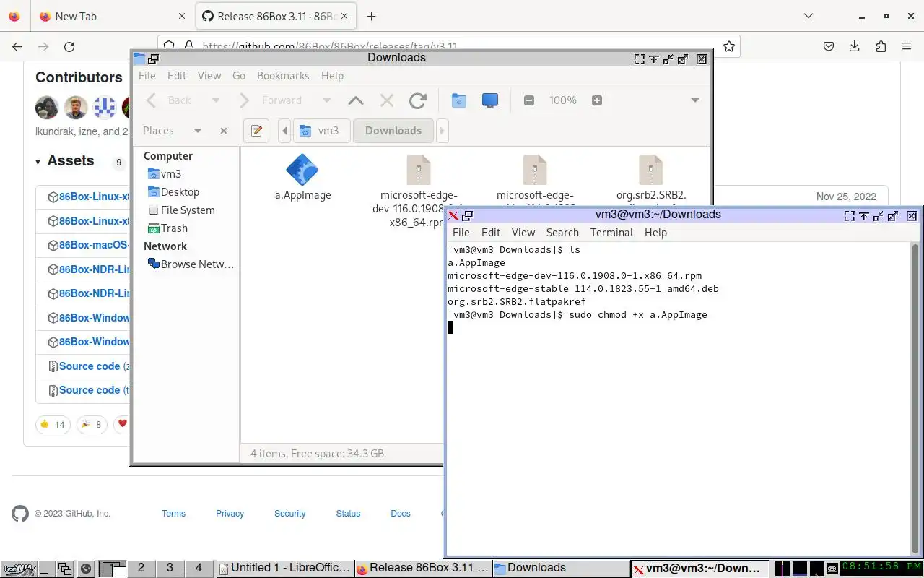
Task: Open the Firefox downloads panel
Action: (855, 46)
